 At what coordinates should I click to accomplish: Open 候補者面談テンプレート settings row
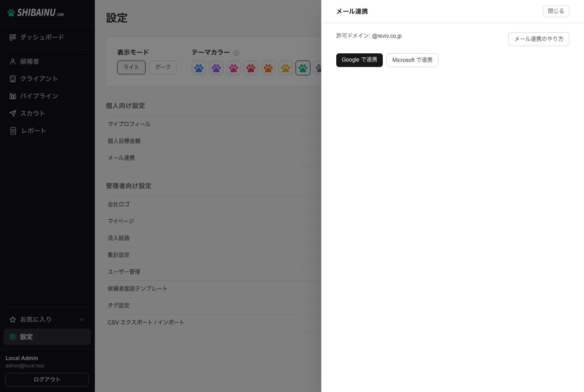[x=214, y=289]
